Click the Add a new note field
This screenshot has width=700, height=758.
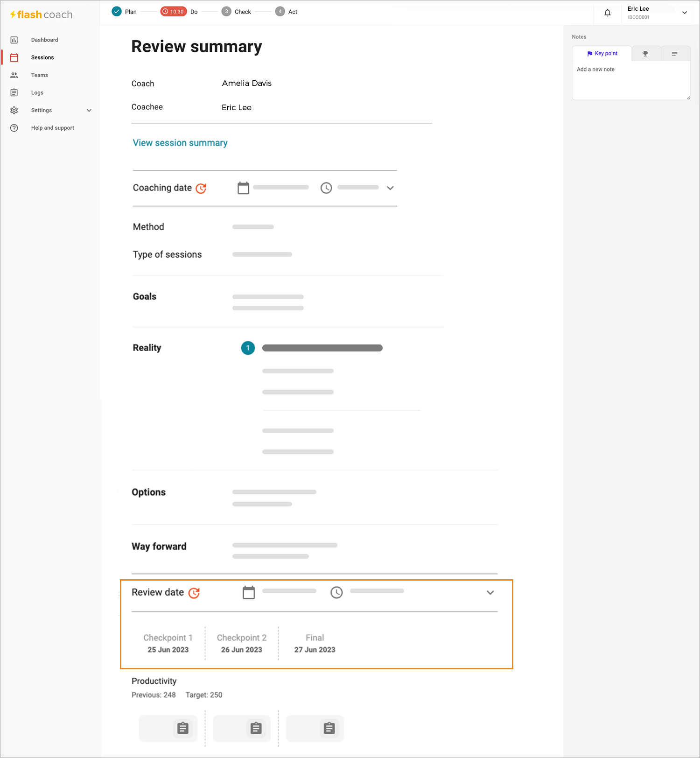click(x=631, y=80)
